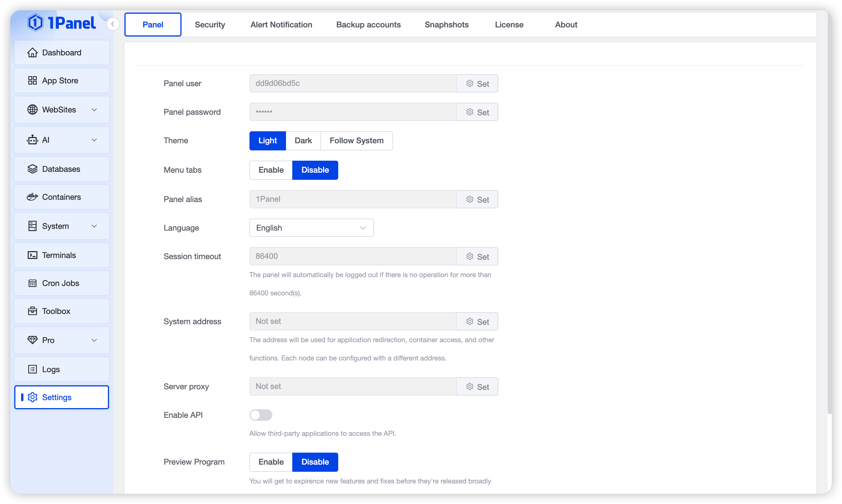842x504 pixels.
Task: Select Dark theme option
Action: click(303, 141)
